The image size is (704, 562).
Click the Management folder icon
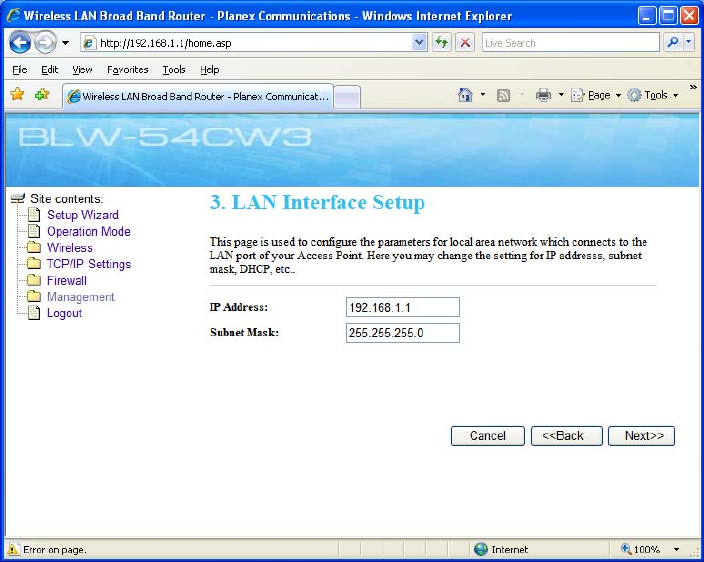[x=34, y=296]
